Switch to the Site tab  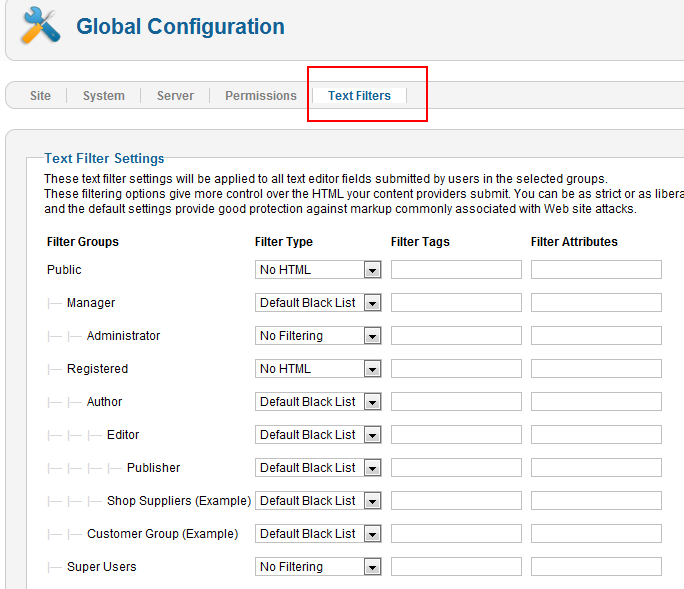coord(40,96)
